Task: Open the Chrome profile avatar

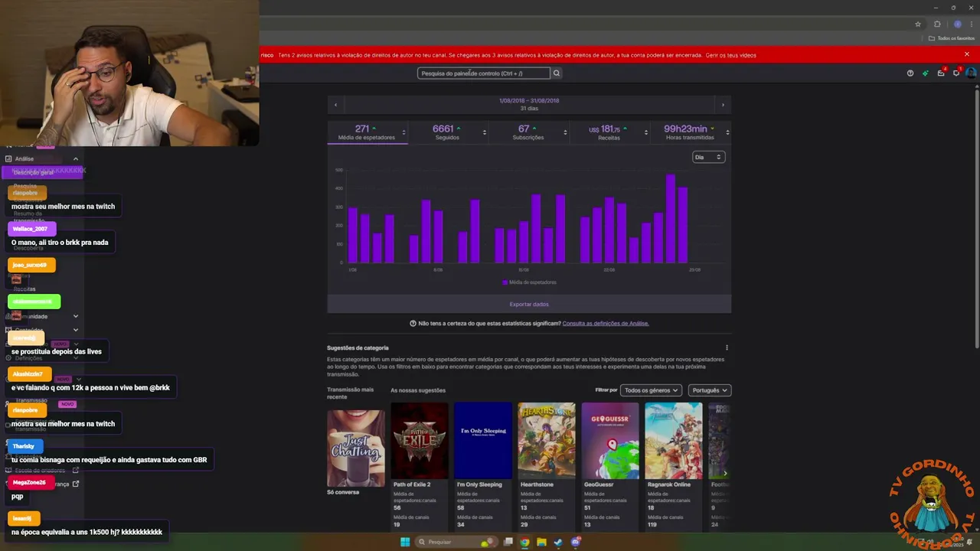Action: (x=957, y=24)
